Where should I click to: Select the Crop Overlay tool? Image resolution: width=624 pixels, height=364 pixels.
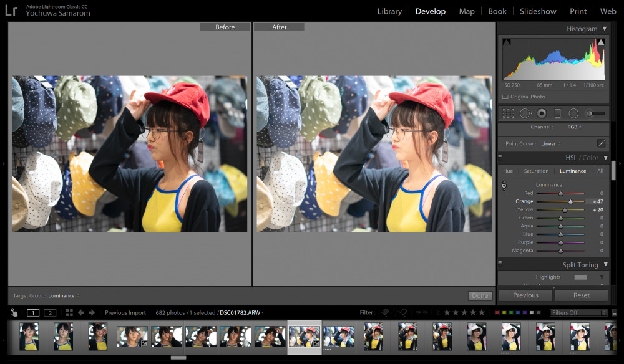(508, 113)
